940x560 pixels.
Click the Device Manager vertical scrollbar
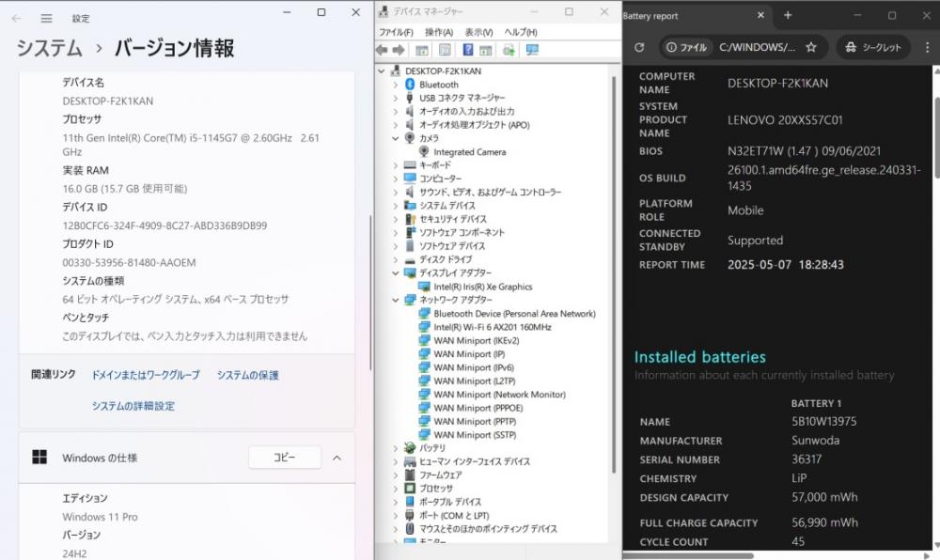[x=614, y=275]
